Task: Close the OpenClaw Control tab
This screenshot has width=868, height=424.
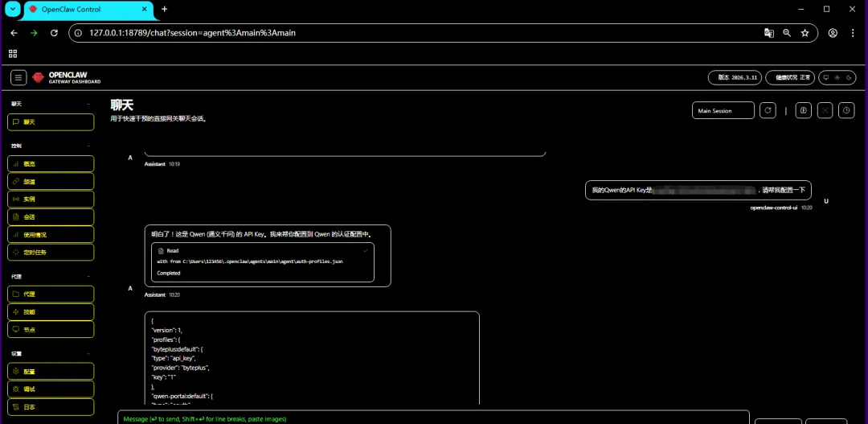Action: [x=145, y=10]
